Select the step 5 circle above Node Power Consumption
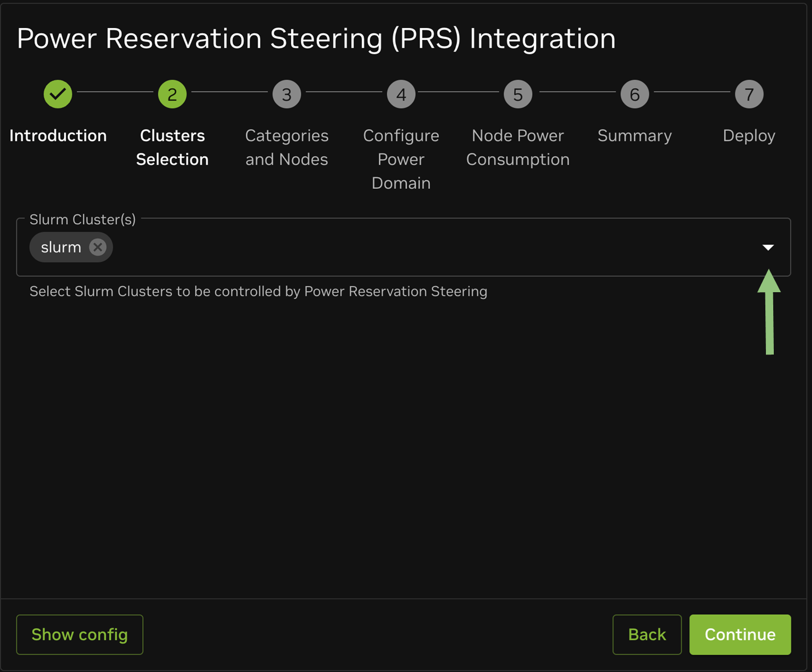Viewport: 812px width, 672px height. click(518, 94)
